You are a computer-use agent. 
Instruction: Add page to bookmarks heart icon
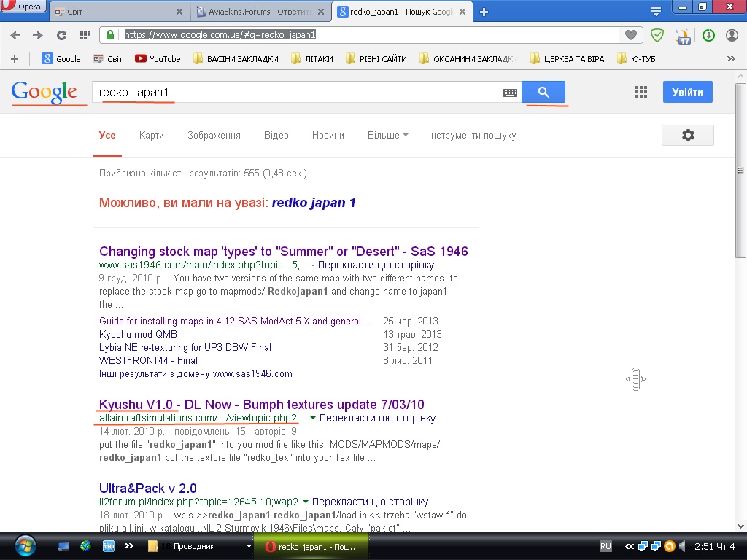coord(631,35)
